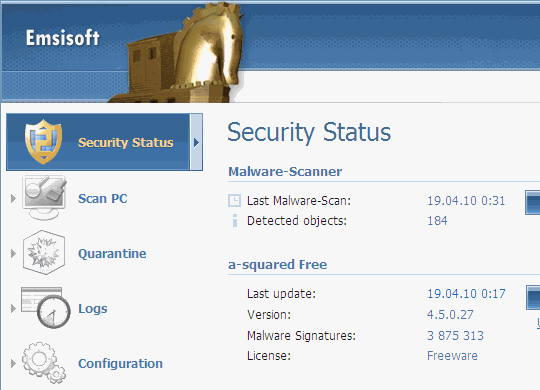Screen dimensions: 540x390
Task: Click the Quarantine hexagon icon
Action: pos(44,253)
